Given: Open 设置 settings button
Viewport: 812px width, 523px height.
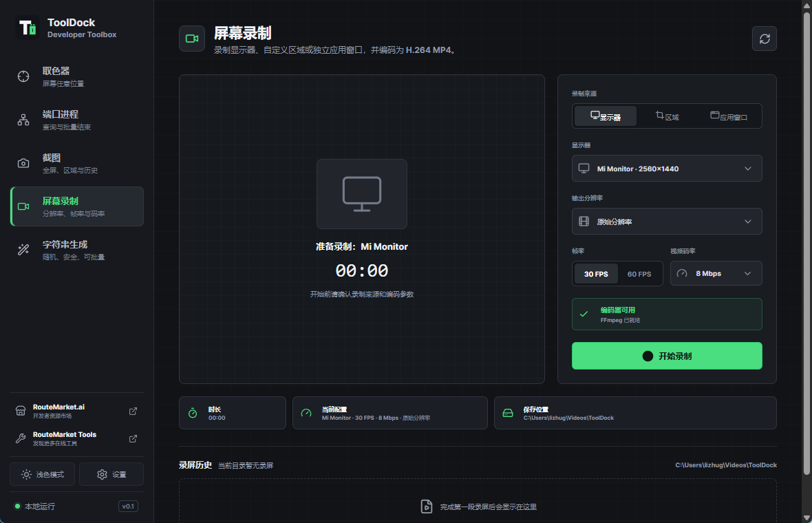Looking at the screenshot, I should 111,474.
